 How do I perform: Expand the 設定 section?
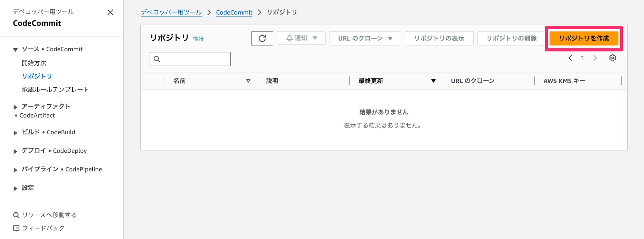15,188
